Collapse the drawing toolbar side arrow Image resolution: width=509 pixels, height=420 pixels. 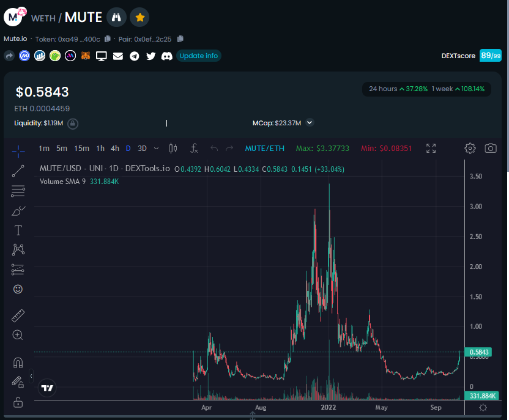(x=31, y=376)
